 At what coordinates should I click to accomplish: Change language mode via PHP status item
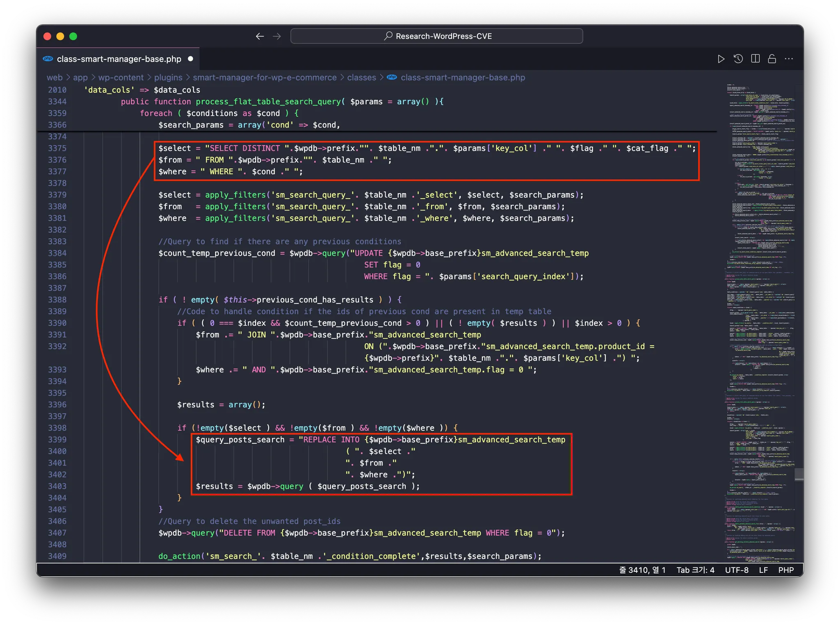(786, 570)
